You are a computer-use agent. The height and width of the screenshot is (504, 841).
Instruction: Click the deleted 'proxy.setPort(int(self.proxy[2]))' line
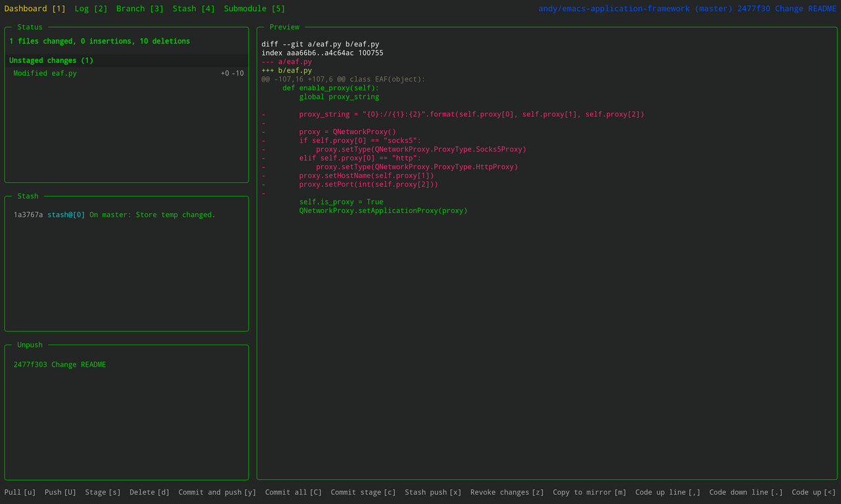click(350, 185)
